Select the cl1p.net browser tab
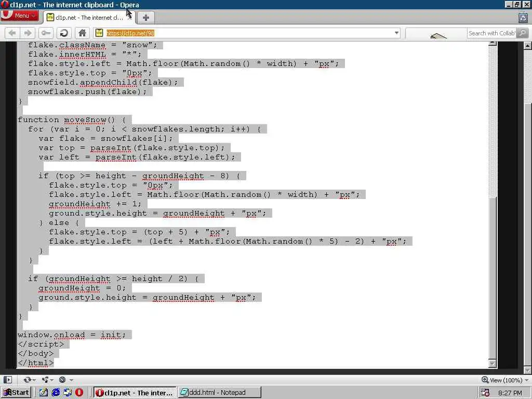The image size is (532, 399). click(89, 18)
